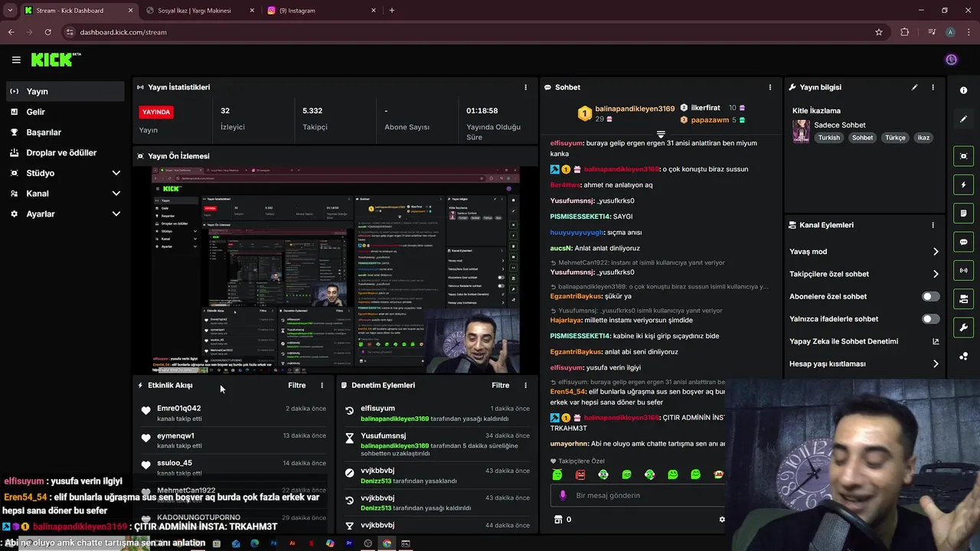Select Yayın in the sidebar

click(x=64, y=91)
